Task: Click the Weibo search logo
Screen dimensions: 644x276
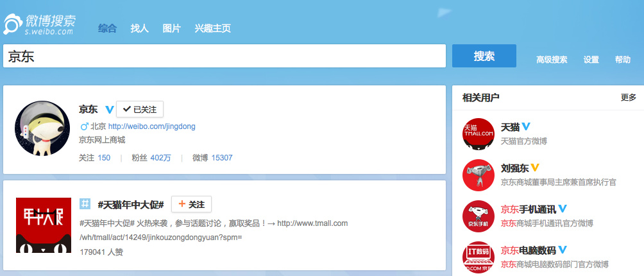Action: pyautogui.click(x=39, y=24)
